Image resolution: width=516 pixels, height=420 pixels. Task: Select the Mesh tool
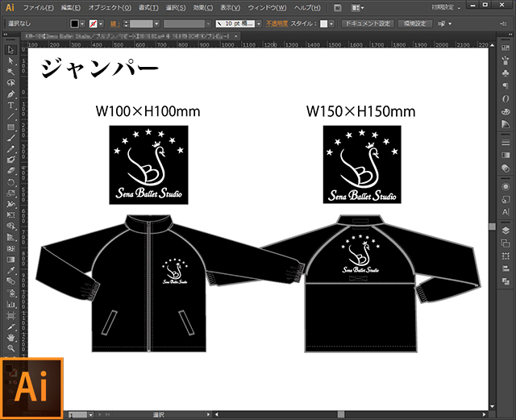coord(10,248)
